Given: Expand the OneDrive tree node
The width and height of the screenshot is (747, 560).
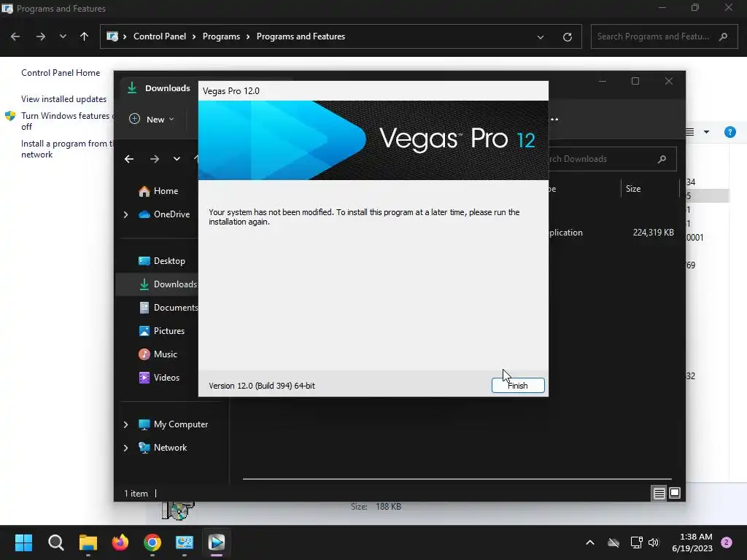Looking at the screenshot, I should point(125,215).
